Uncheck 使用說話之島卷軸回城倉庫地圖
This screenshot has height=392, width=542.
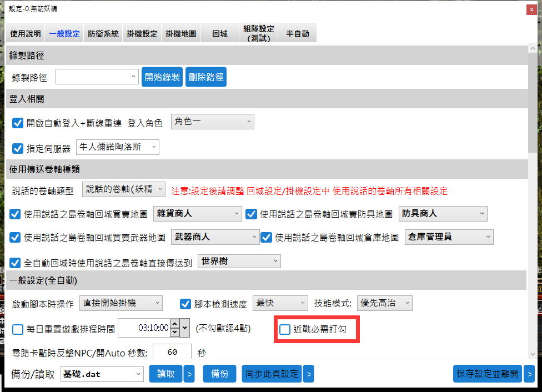point(266,238)
